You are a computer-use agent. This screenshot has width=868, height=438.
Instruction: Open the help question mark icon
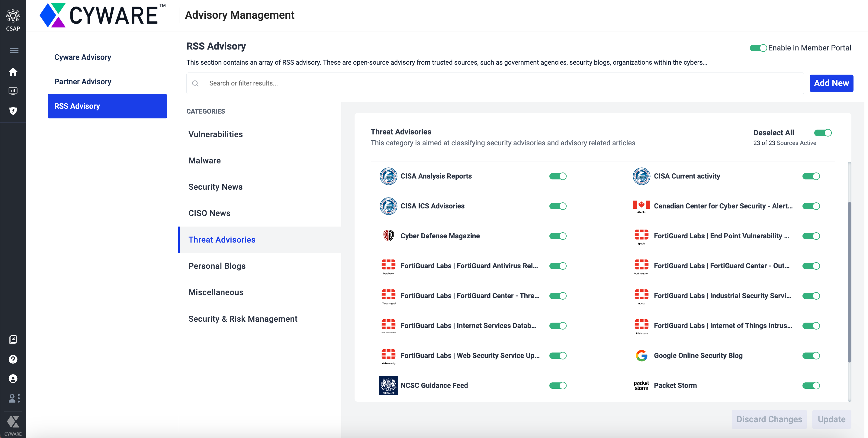13,359
